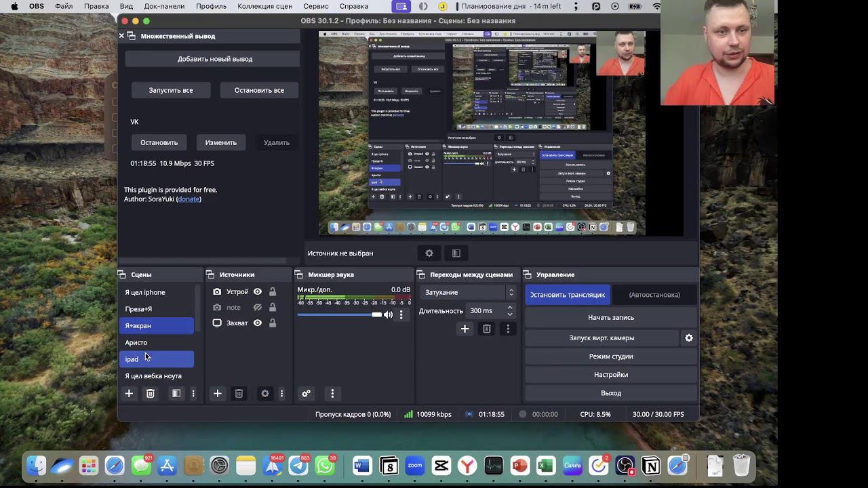This screenshot has width=868, height=488.
Task: Open scene filters icon in Сцены panel
Action: pos(176,393)
